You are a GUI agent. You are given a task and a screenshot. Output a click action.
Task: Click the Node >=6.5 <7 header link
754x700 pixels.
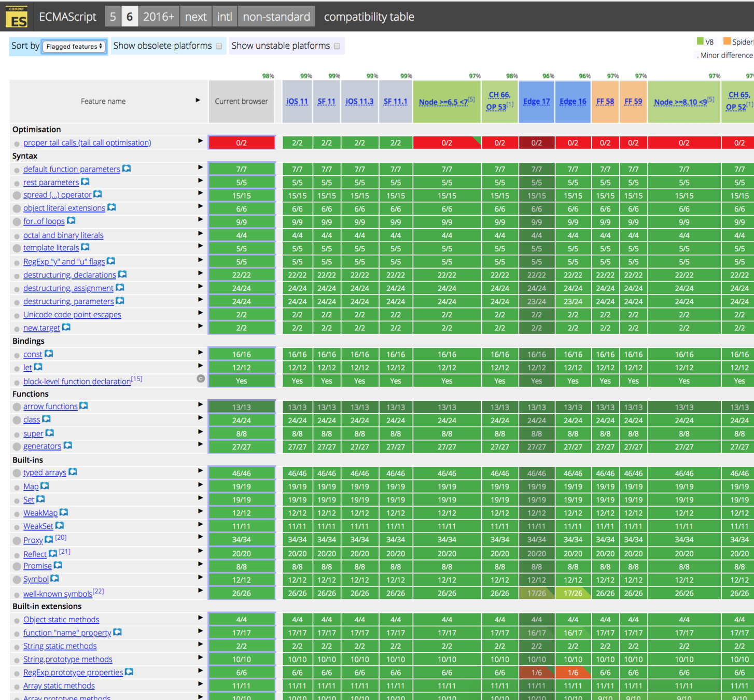click(443, 102)
